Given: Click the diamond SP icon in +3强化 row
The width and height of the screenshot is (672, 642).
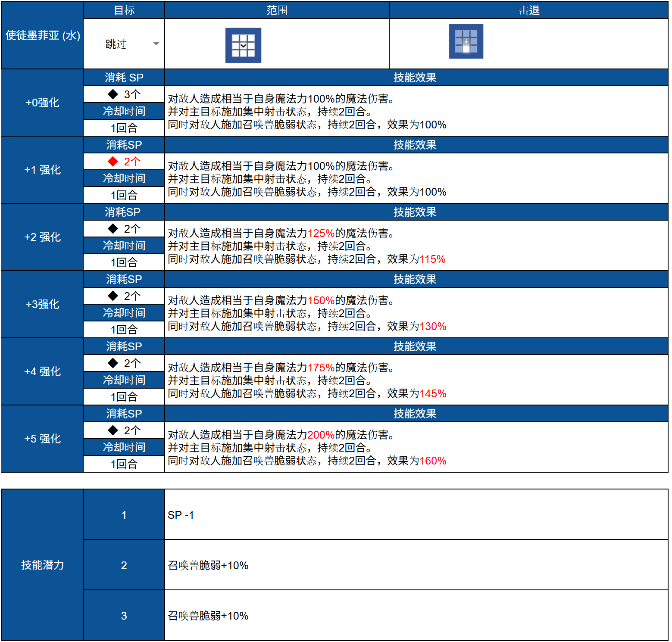Looking at the screenshot, I should coord(113,296).
